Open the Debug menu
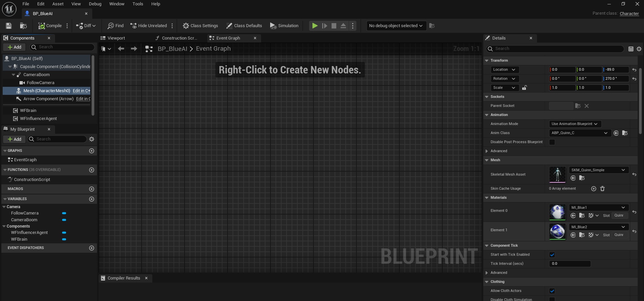The image size is (644, 301). click(95, 4)
